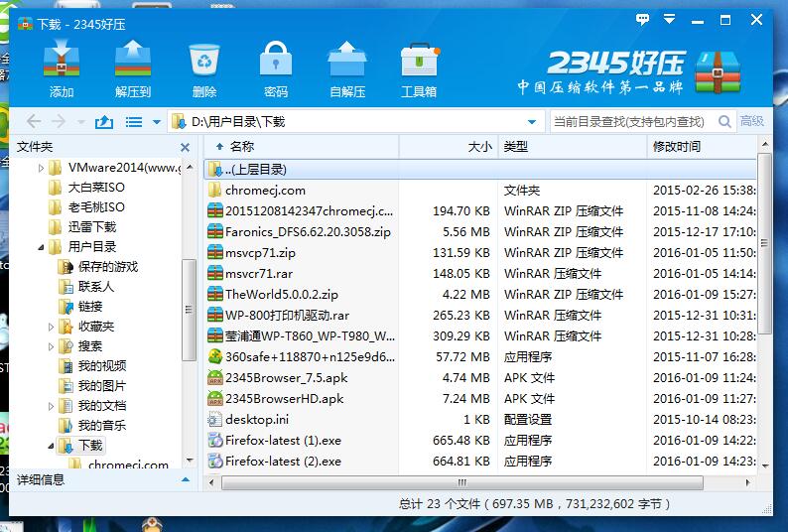Click the desktop.ini settings file icon
The image size is (788, 532).
pyautogui.click(x=215, y=420)
